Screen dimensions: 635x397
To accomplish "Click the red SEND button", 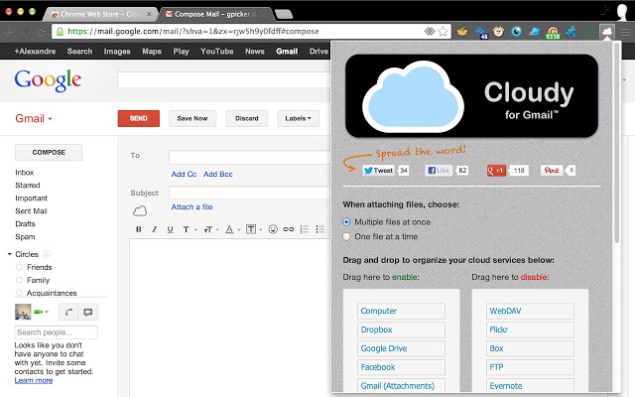I will click(x=139, y=118).
